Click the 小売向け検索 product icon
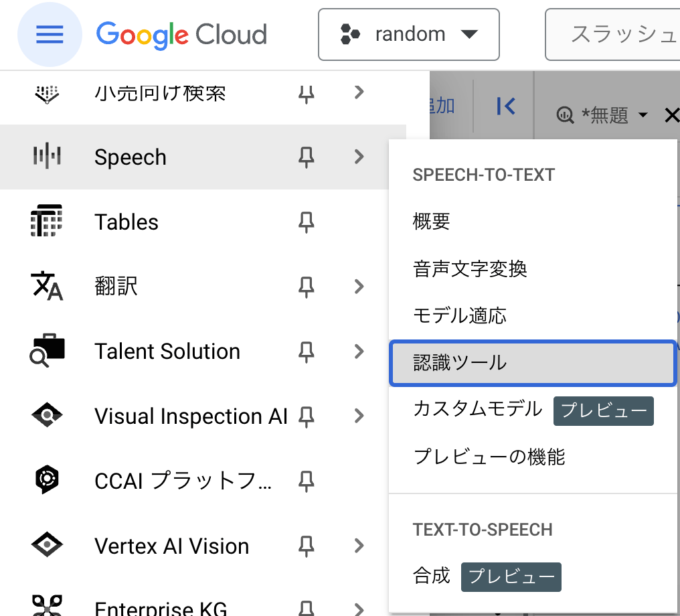The width and height of the screenshot is (680, 616). (x=47, y=94)
